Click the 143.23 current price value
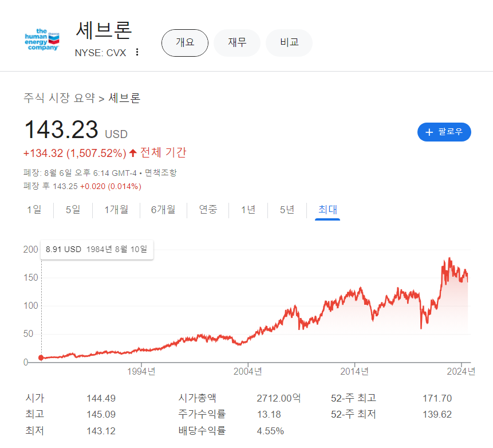493x448 pixels. [61, 129]
